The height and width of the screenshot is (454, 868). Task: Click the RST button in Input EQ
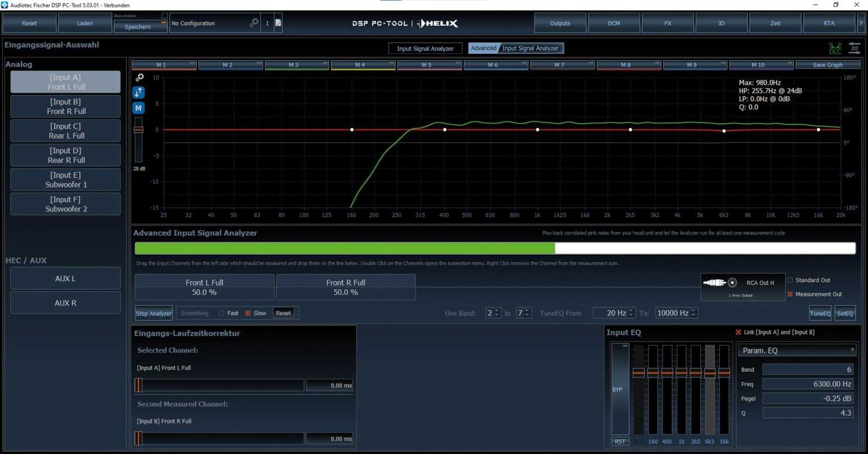(x=620, y=441)
